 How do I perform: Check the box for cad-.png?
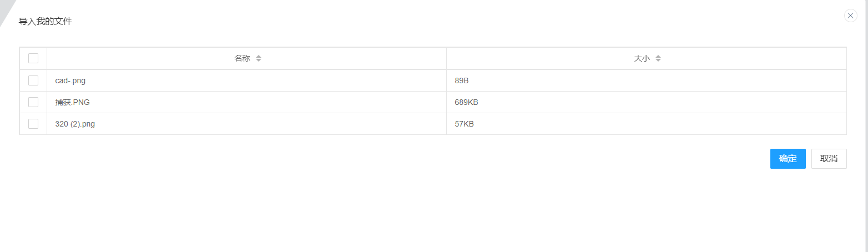[x=33, y=80]
